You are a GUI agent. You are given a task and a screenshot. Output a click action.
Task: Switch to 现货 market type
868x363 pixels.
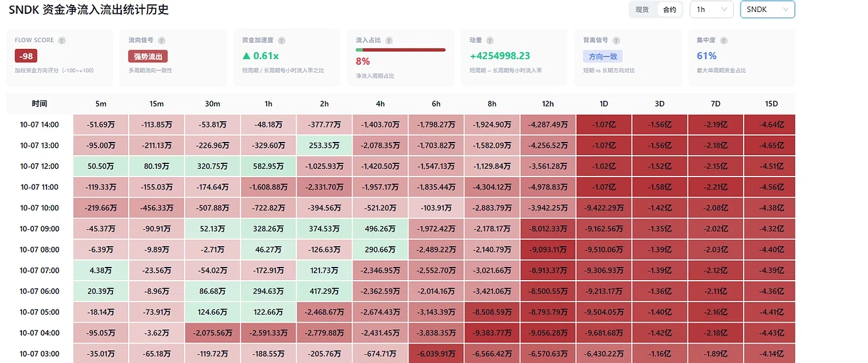(642, 9)
